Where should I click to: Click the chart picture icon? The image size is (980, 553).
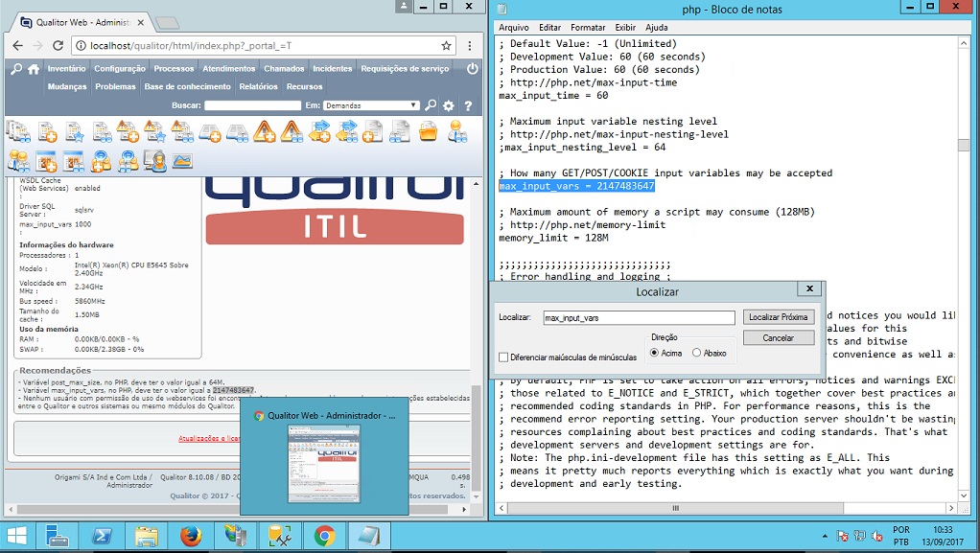(x=182, y=161)
